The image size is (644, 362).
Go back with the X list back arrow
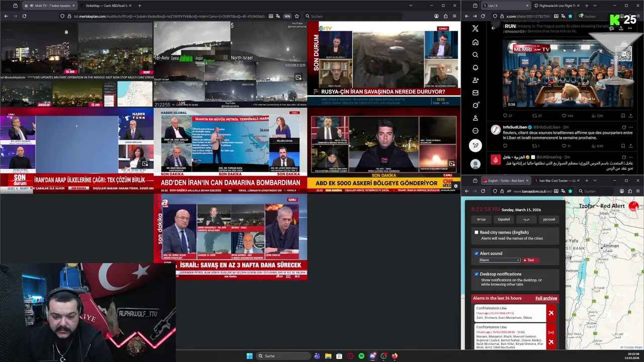493,28
